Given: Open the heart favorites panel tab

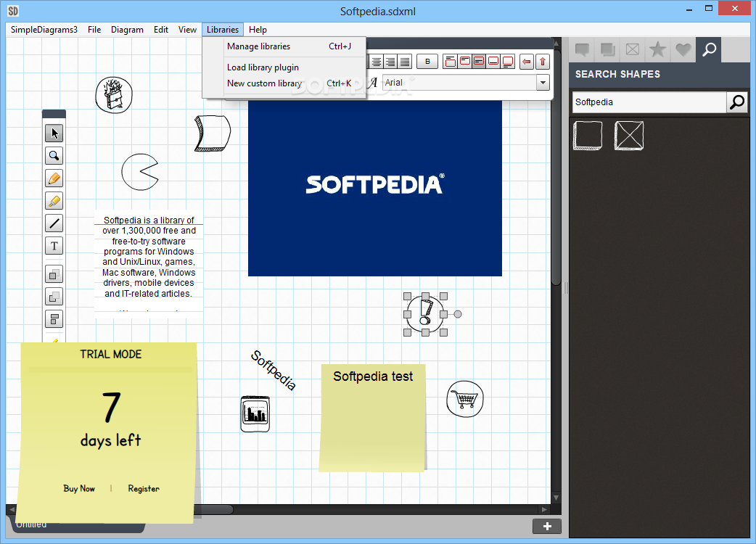Looking at the screenshot, I should 683,49.
